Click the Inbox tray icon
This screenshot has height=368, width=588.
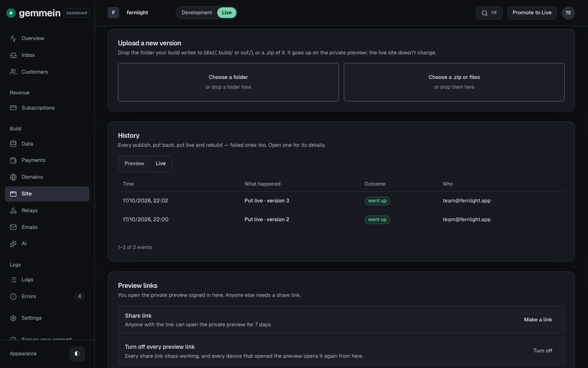coord(13,55)
